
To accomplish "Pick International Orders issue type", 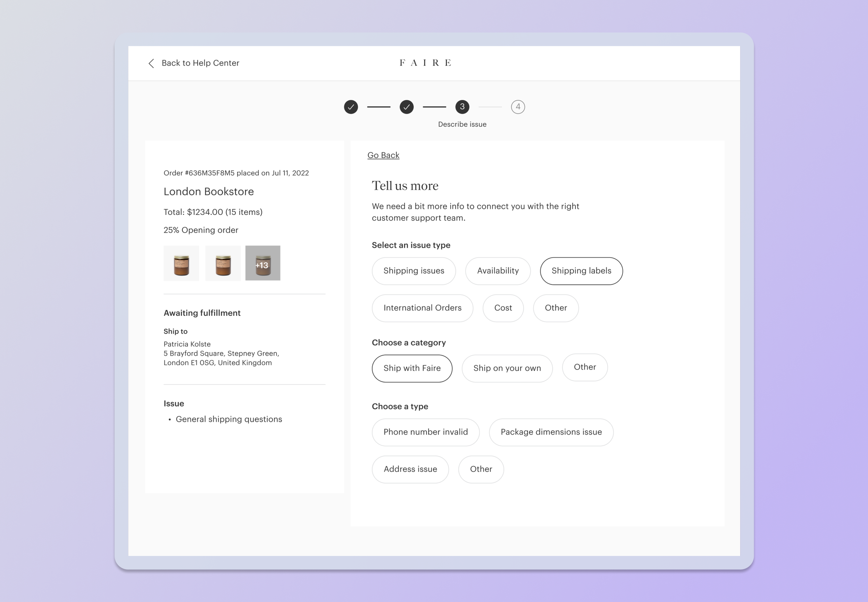I will pos(422,308).
